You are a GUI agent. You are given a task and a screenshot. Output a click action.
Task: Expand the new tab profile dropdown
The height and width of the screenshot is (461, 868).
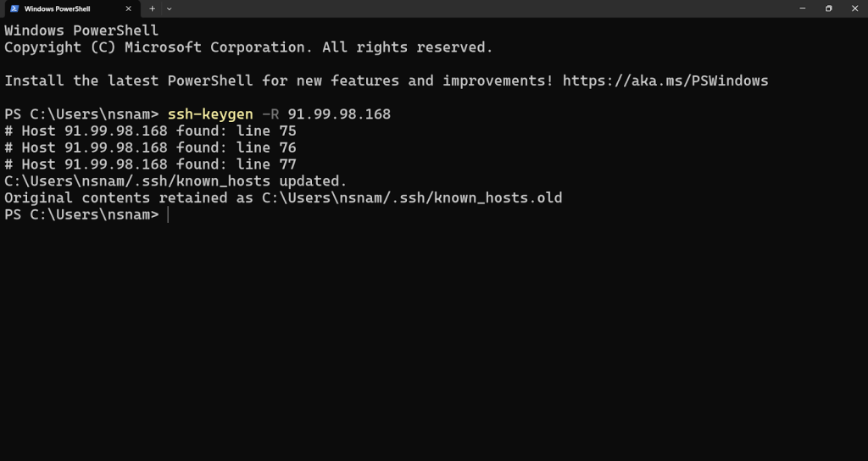pyautogui.click(x=170, y=8)
